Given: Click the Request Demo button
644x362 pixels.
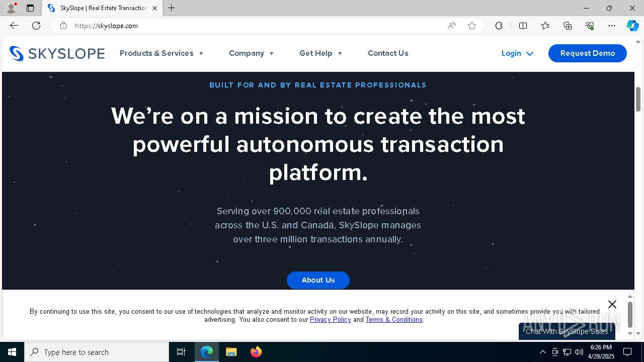Looking at the screenshot, I should pos(587,53).
